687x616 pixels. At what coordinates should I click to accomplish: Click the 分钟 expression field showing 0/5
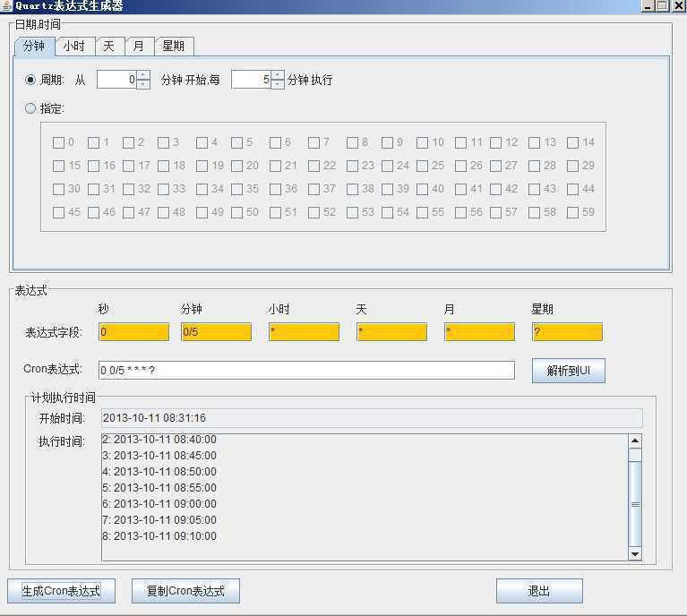click(217, 331)
